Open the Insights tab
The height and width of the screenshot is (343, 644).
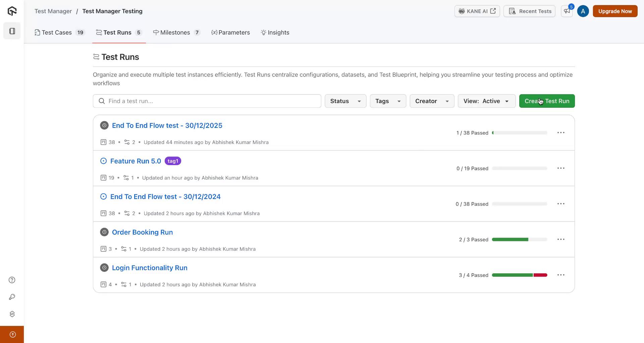pos(275,33)
